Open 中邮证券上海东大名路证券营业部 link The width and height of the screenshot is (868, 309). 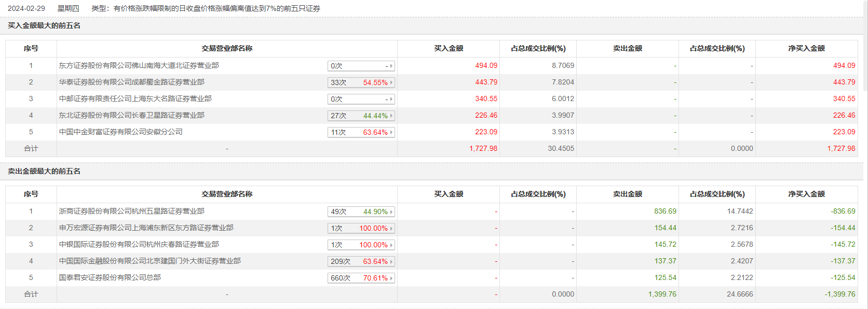[x=135, y=99]
